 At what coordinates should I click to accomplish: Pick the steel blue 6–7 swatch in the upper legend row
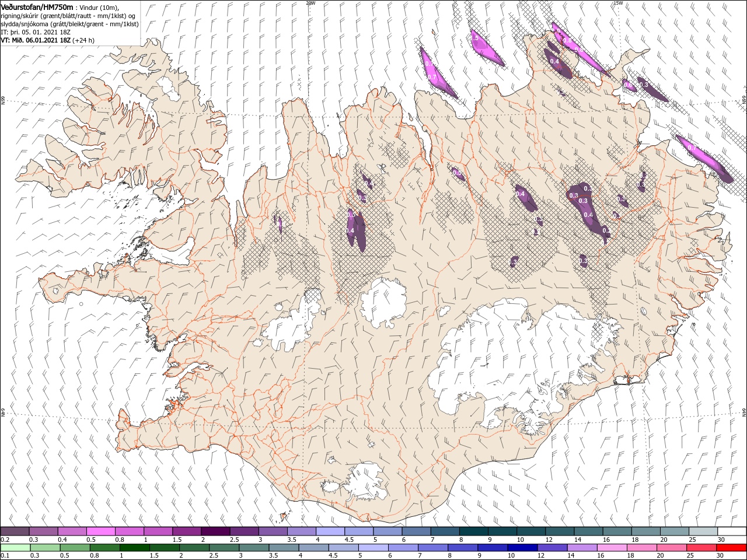coord(417,531)
